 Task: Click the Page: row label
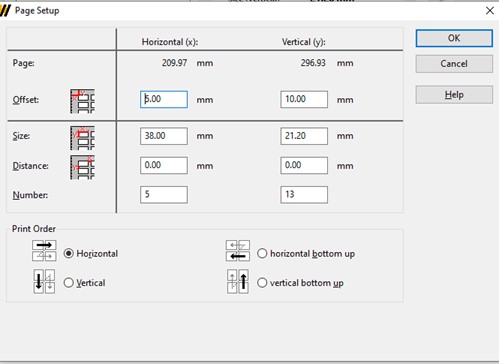click(x=23, y=63)
